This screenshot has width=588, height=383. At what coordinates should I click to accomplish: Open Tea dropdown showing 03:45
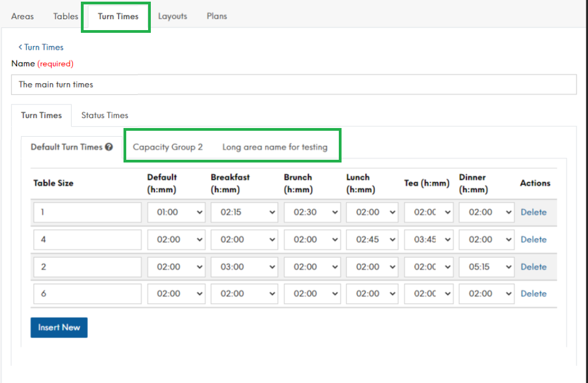tap(428, 240)
